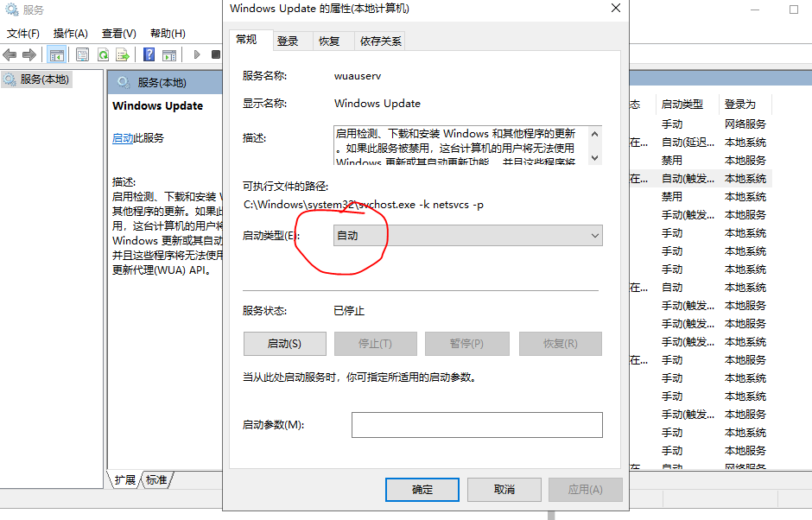Open the 文件(F) menu
The image size is (812, 520).
coord(22,34)
